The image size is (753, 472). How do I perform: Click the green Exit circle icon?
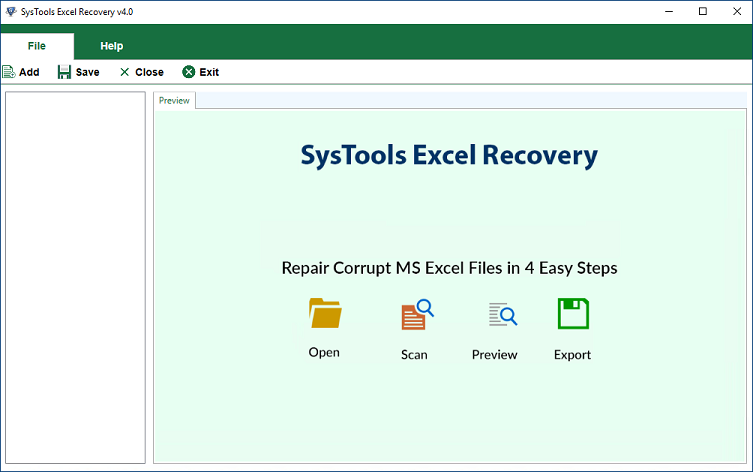click(189, 72)
